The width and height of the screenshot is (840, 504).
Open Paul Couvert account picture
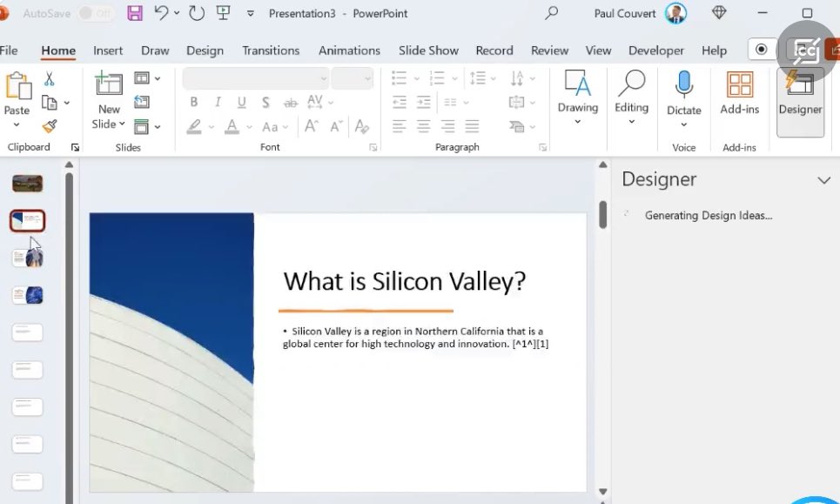coord(675,13)
